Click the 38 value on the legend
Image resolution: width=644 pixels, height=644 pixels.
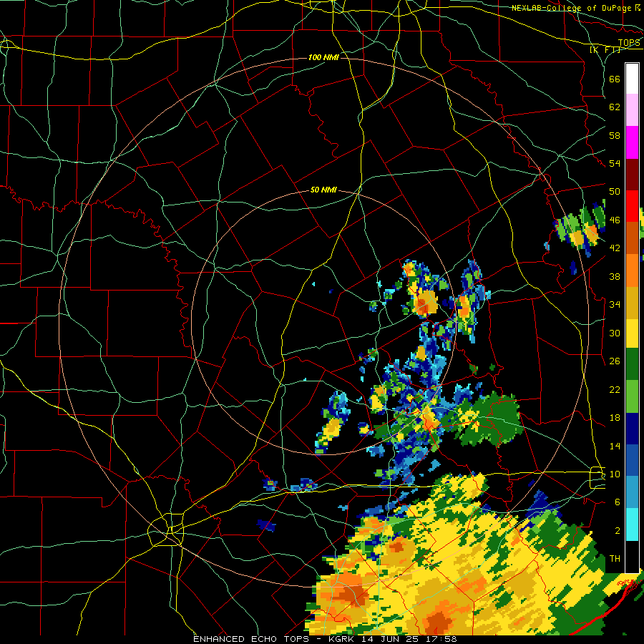[615, 276]
